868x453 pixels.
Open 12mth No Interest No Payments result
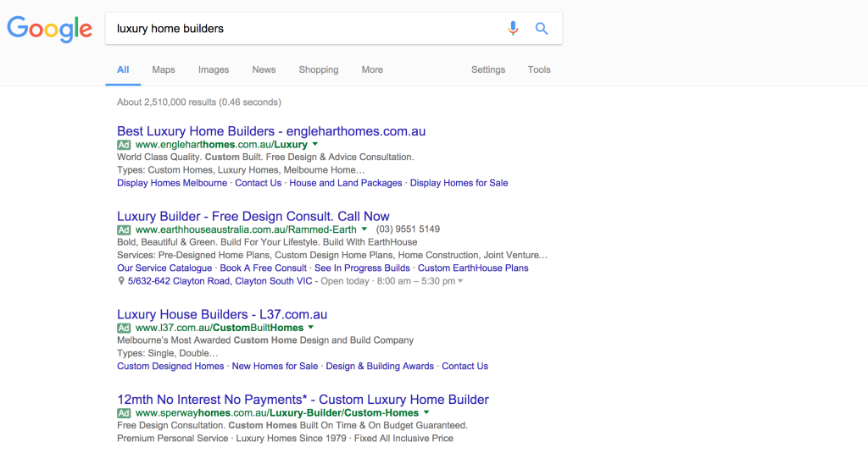(303, 400)
